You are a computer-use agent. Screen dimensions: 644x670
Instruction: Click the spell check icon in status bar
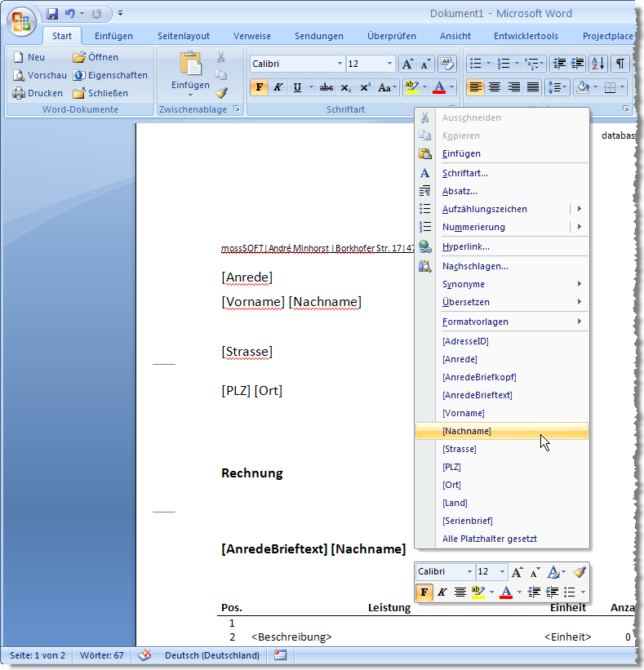[144, 655]
